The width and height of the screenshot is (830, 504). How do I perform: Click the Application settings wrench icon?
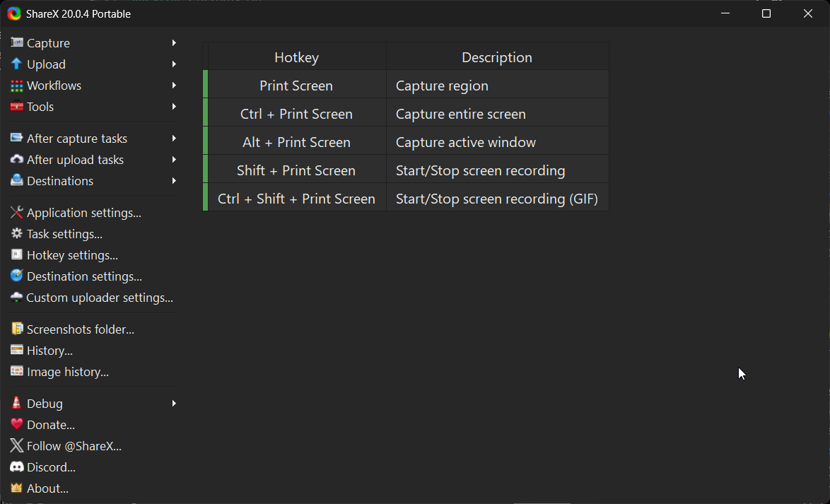(x=17, y=212)
